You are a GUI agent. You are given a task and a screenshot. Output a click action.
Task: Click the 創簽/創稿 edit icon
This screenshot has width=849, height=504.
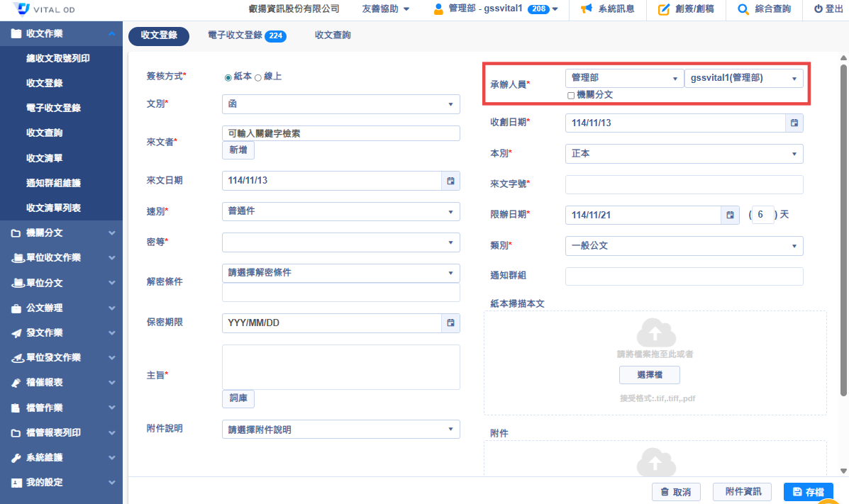[664, 9]
